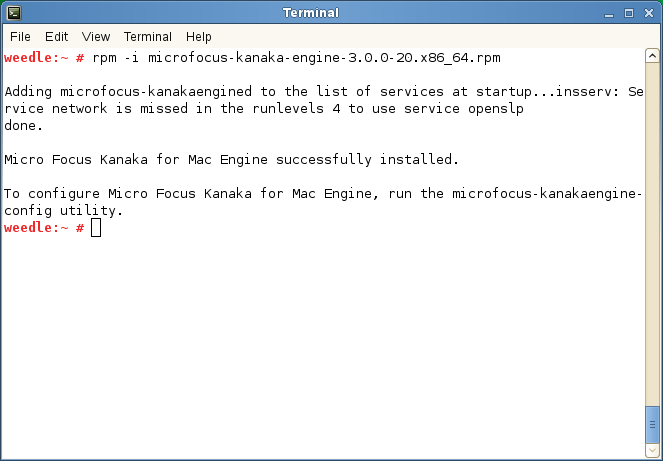The width and height of the screenshot is (663, 461).
Task: Open the Help menu
Action: [199, 37]
